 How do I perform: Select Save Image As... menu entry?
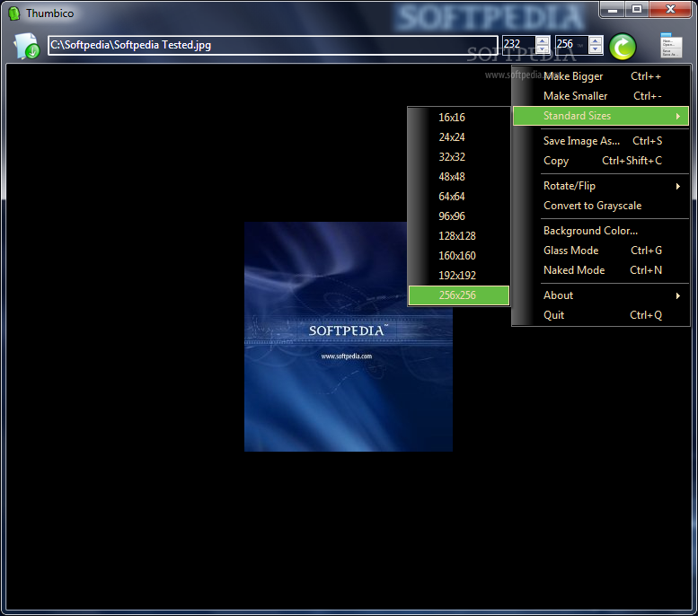coord(601,141)
